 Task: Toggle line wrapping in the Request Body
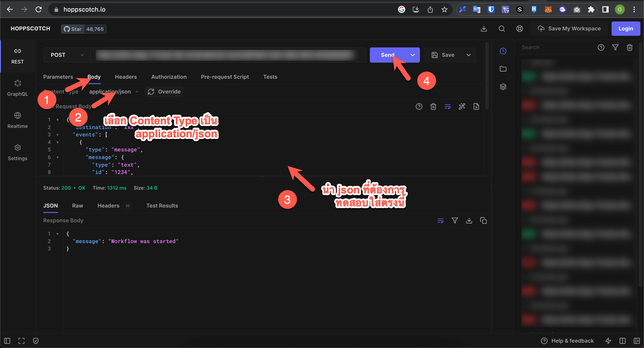pos(447,106)
